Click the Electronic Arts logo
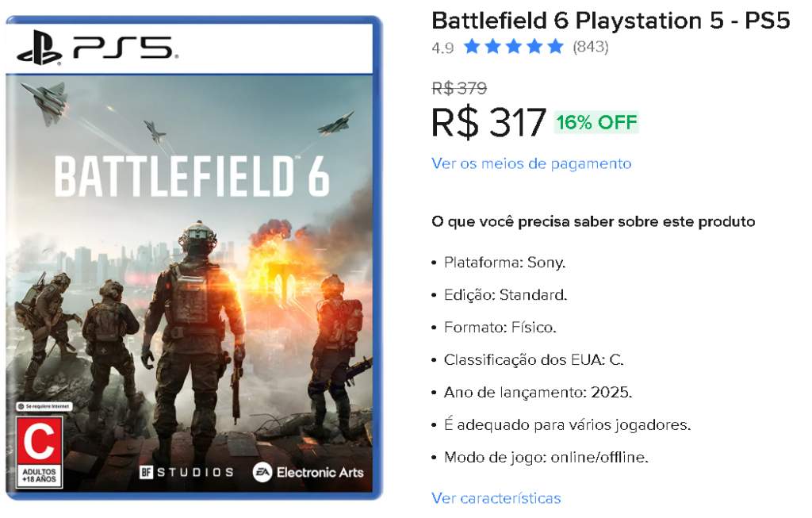Screen dimensions: 812x518 (308, 472)
